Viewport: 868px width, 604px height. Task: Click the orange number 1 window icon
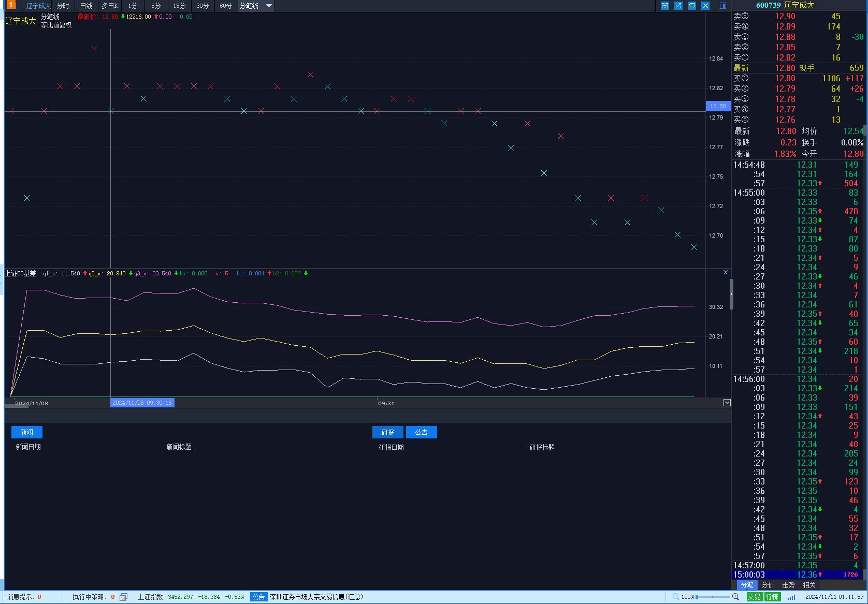[x=11, y=5]
